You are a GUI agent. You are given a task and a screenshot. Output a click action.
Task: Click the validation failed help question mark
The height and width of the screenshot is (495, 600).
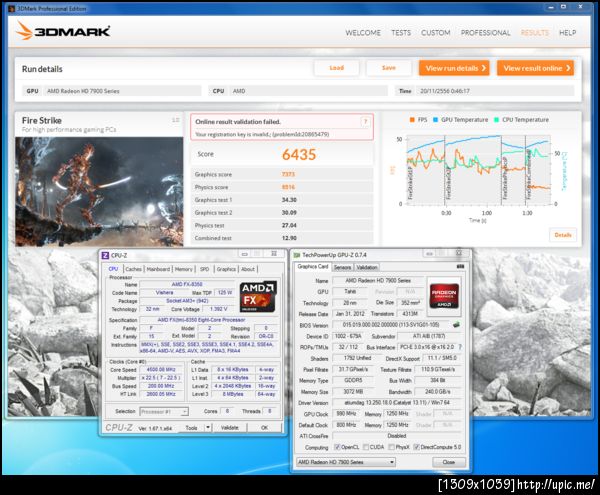365,122
